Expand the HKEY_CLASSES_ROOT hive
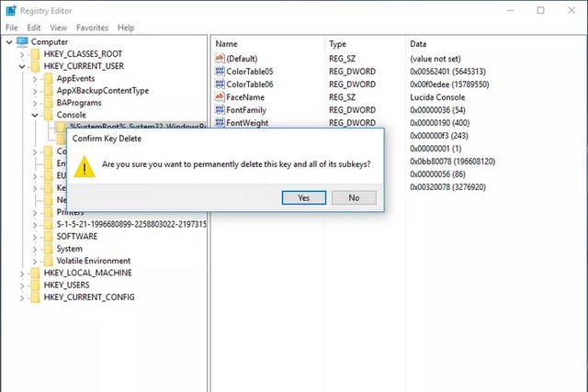588x392 pixels. (22, 55)
